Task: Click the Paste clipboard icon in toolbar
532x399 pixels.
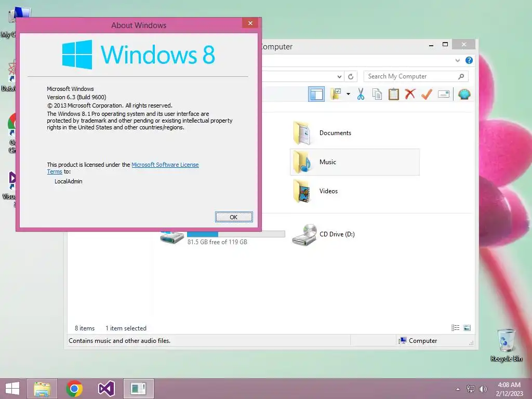Action: coord(394,94)
